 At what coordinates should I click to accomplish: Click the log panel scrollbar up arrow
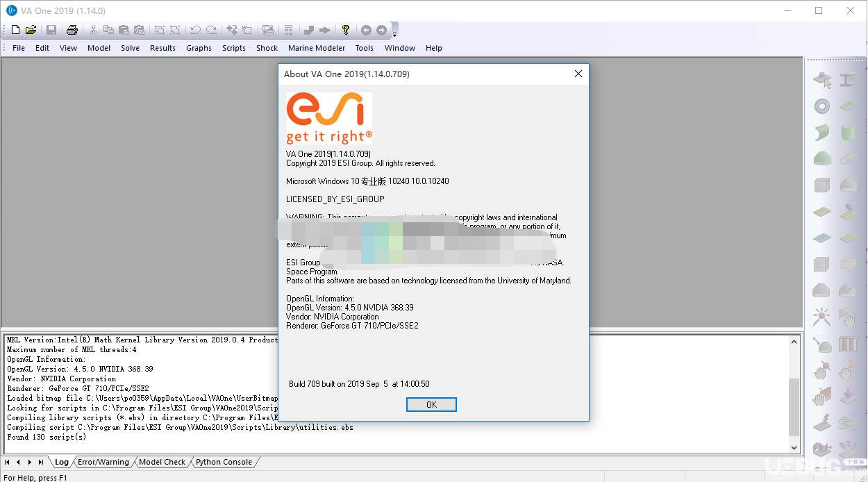coord(795,341)
